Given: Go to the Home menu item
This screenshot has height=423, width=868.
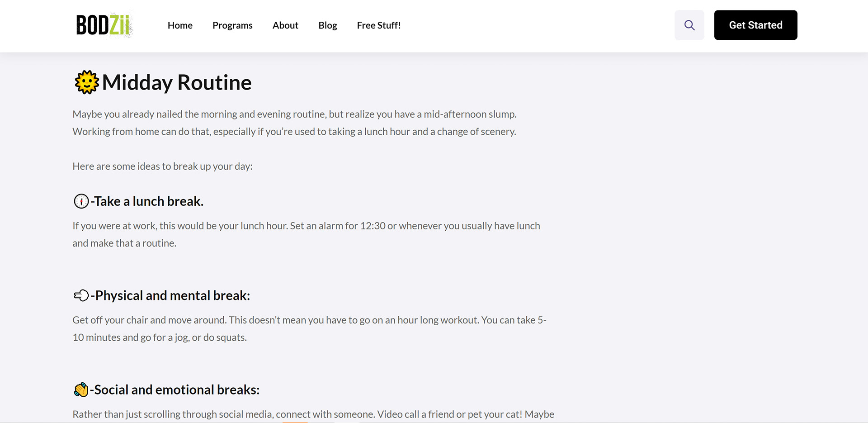Looking at the screenshot, I should click(x=180, y=25).
